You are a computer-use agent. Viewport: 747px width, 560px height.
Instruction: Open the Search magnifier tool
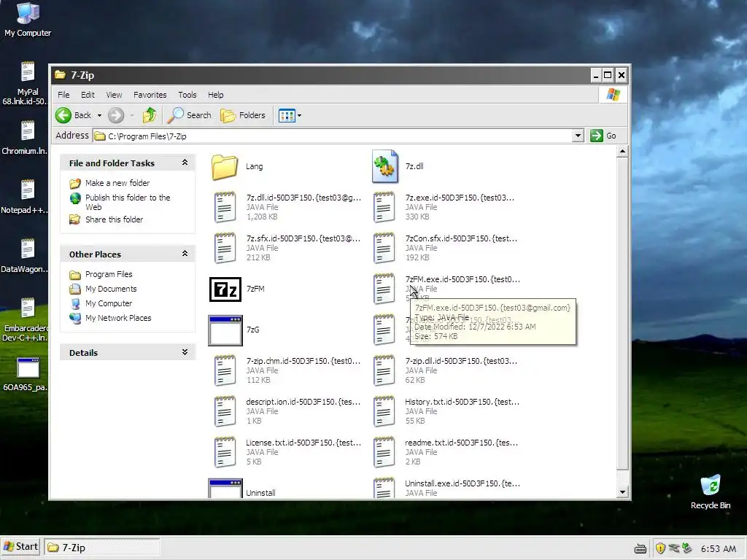click(x=190, y=115)
